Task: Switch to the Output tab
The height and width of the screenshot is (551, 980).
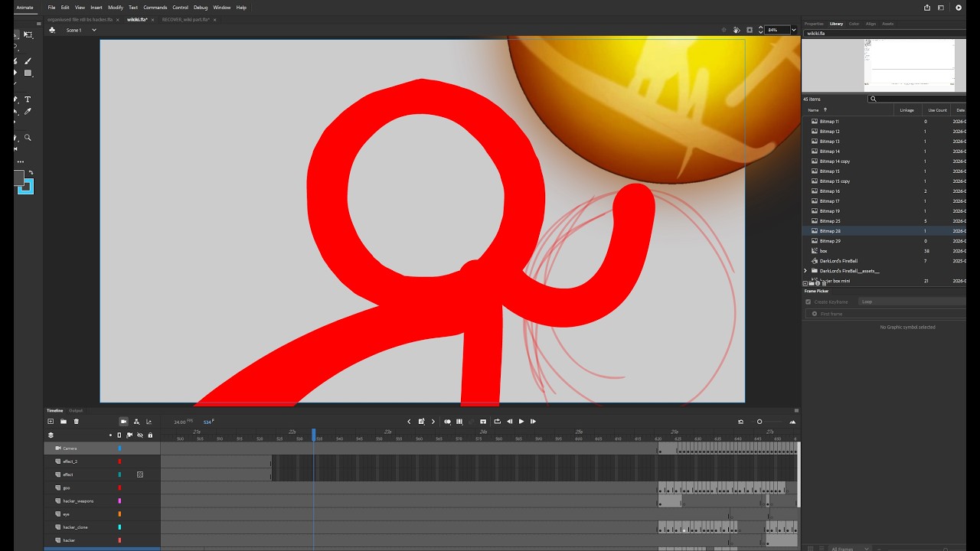Action: (x=76, y=411)
